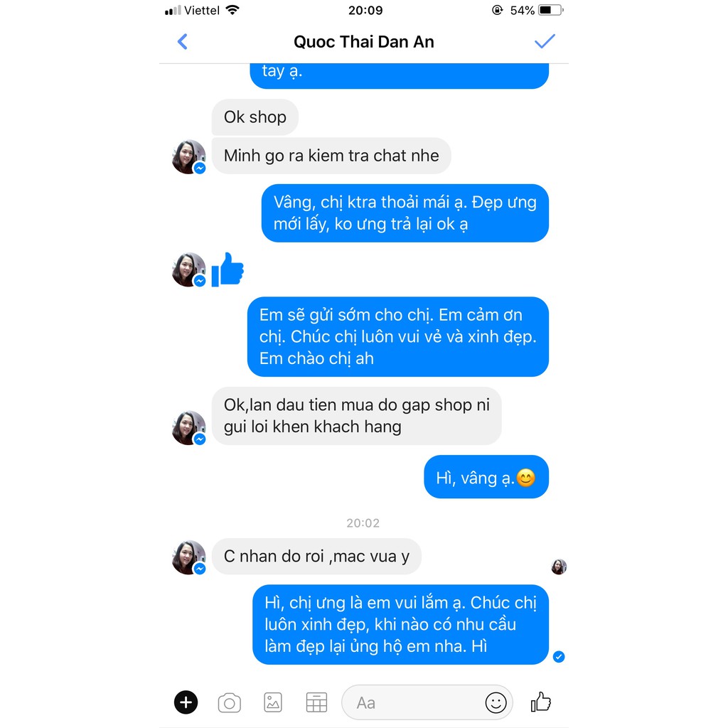
Task: Open the grid table icon
Action: tap(316, 702)
